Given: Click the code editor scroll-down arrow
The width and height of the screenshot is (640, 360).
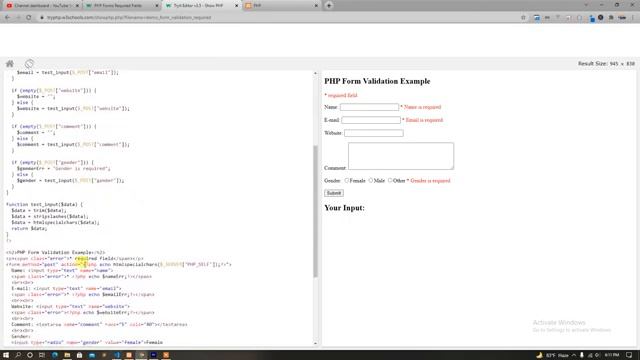Looking at the screenshot, I should (x=315, y=343).
